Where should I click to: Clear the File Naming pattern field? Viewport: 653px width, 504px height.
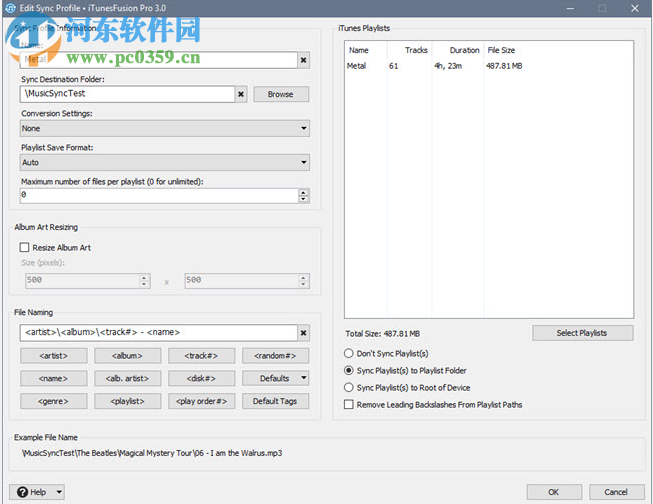[304, 332]
